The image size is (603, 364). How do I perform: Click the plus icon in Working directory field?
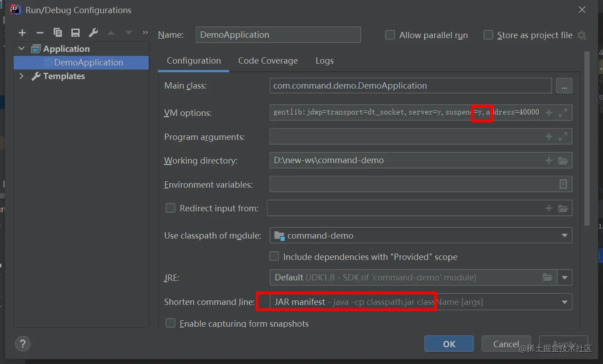[549, 160]
